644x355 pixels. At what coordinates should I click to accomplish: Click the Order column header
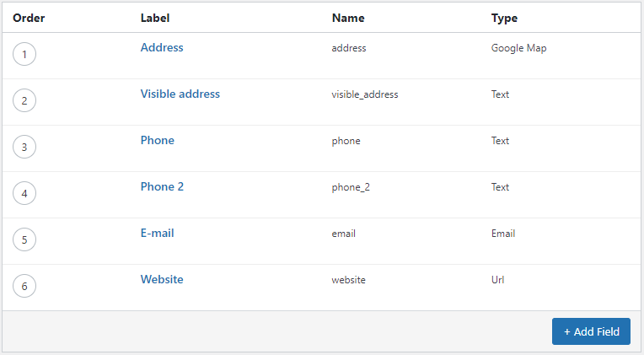29,18
